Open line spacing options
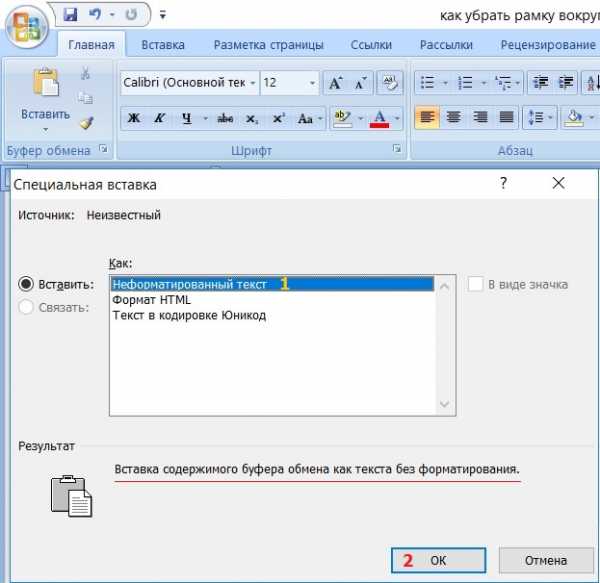 [540, 117]
